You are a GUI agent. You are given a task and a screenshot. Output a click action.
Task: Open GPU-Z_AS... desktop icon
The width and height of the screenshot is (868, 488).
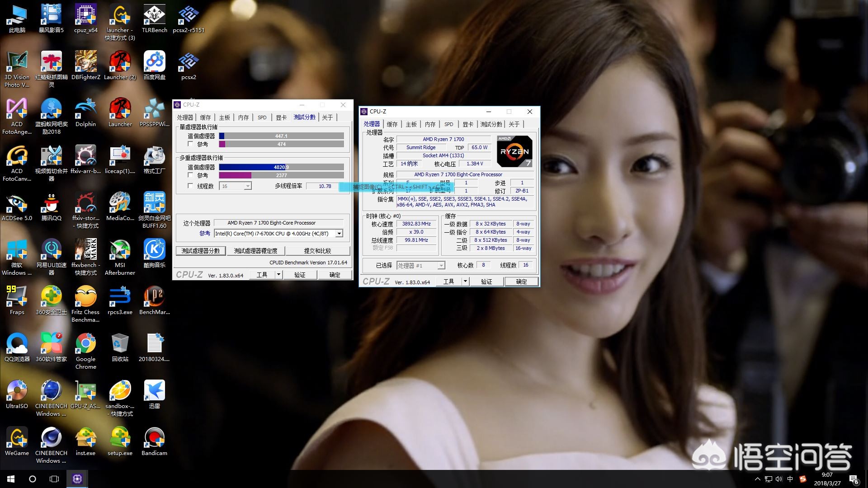(86, 394)
